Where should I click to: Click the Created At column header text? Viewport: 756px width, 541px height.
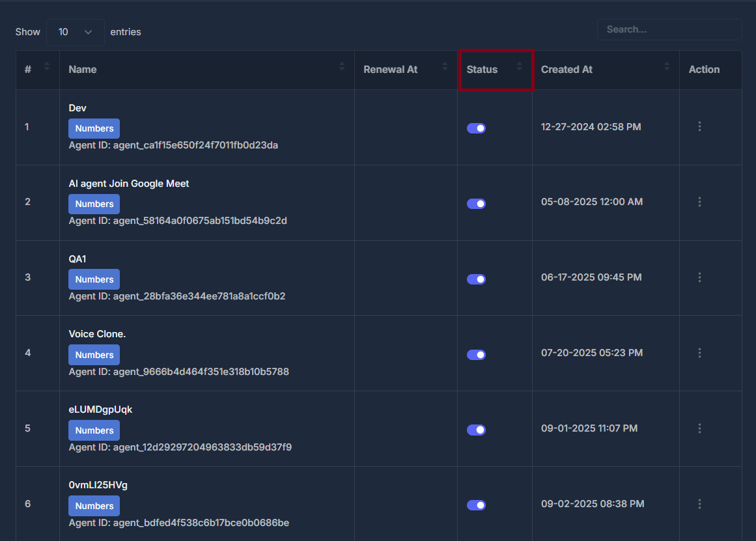coord(567,70)
